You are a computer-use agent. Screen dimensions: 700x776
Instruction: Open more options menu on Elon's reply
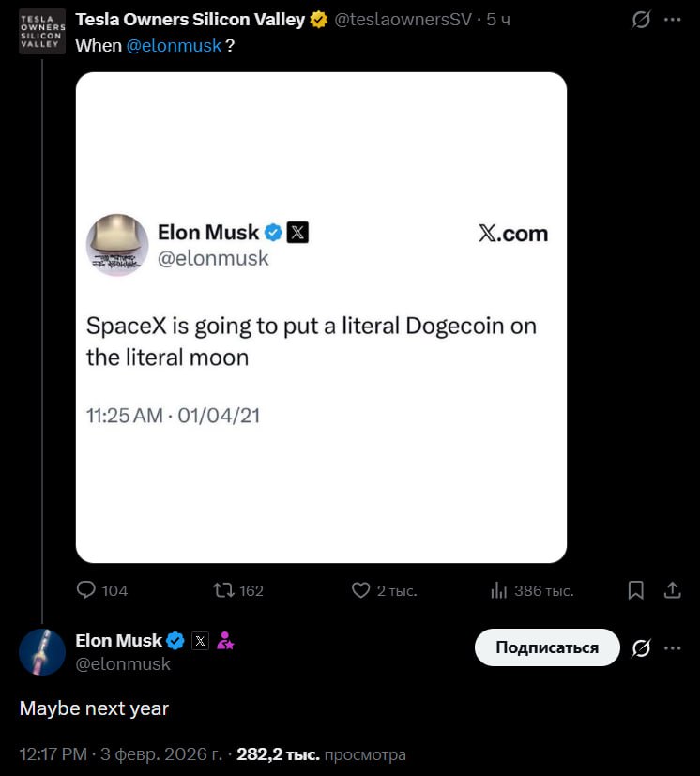pyautogui.click(x=673, y=648)
